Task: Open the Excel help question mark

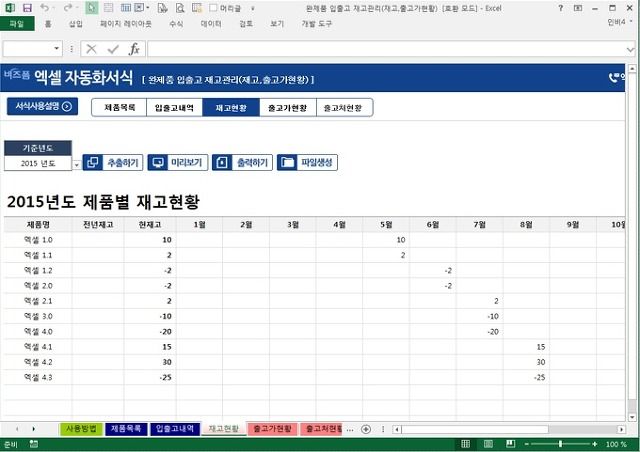Action: pos(560,8)
